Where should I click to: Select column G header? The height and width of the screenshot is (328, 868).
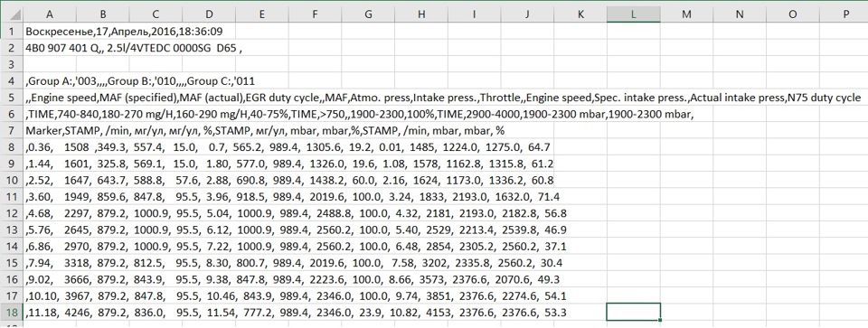tap(368, 15)
